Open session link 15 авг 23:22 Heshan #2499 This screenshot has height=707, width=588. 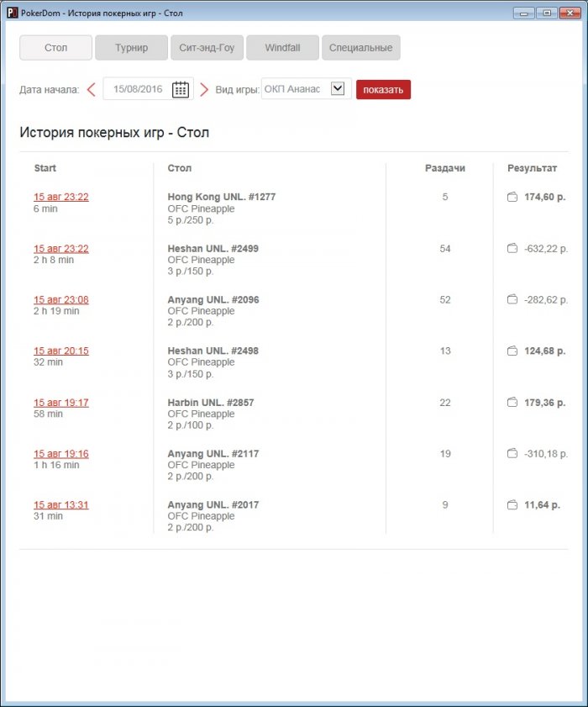pos(61,249)
